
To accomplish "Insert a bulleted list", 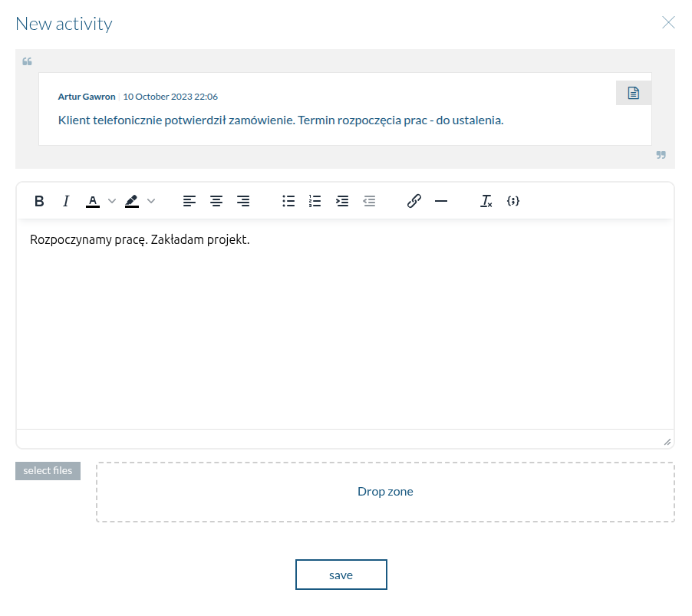I will 288,201.
